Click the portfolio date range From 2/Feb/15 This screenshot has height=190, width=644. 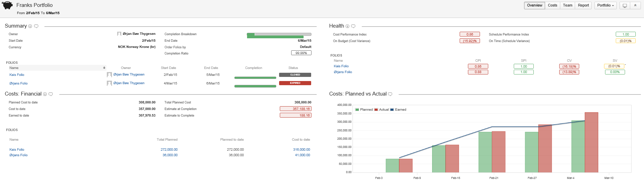[x=38, y=13]
